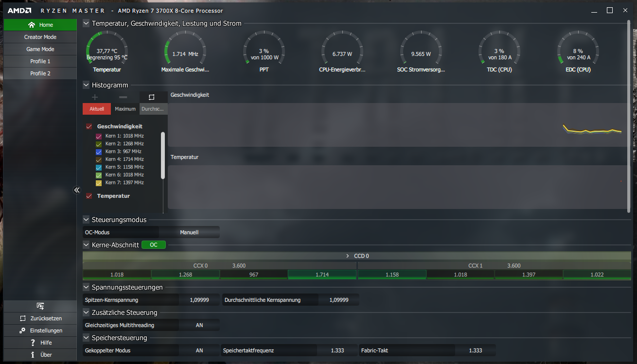Screen dimensions: 637x364
Task: Click the Hilfe question mark icon
Action: pyautogui.click(x=33, y=343)
